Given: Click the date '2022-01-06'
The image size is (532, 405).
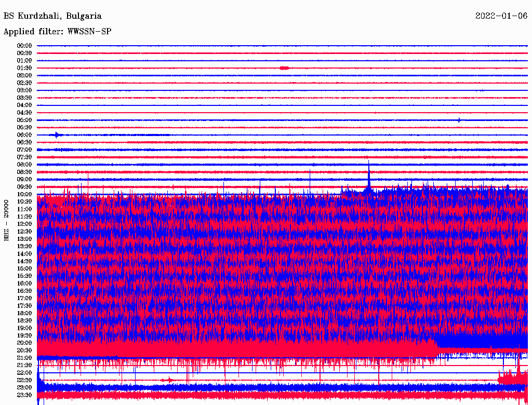Looking at the screenshot, I should (x=501, y=16).
